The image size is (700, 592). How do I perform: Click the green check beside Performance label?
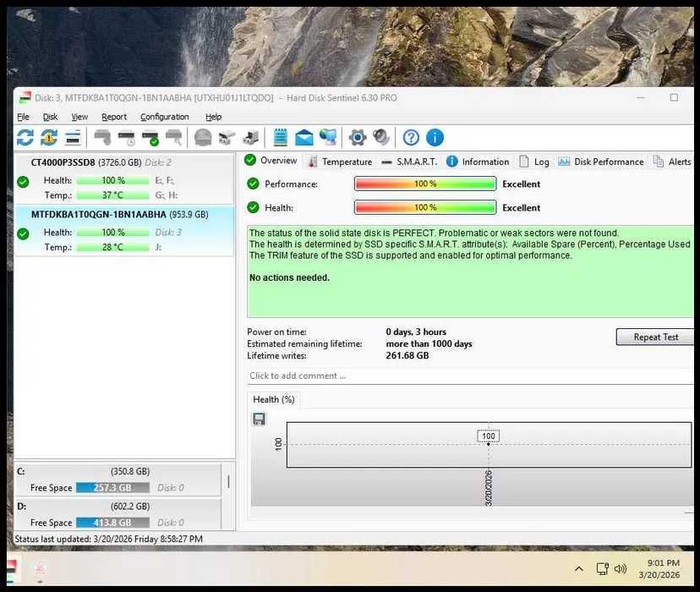253,184
